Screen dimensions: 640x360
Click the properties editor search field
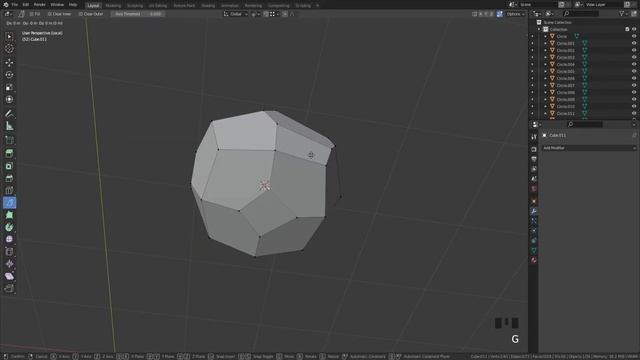pos(584,124)
